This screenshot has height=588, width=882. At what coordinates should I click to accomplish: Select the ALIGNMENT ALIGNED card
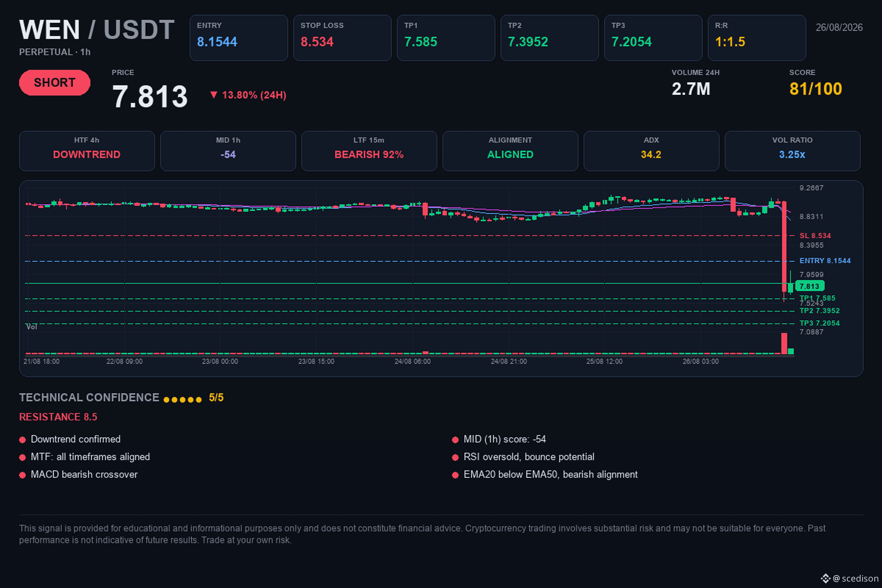pos(510,151)
